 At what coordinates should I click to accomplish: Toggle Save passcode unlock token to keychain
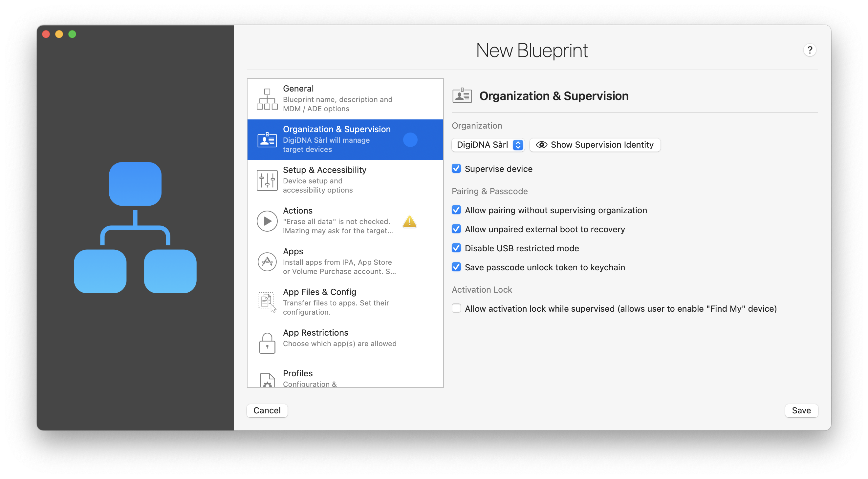(456, 267)
